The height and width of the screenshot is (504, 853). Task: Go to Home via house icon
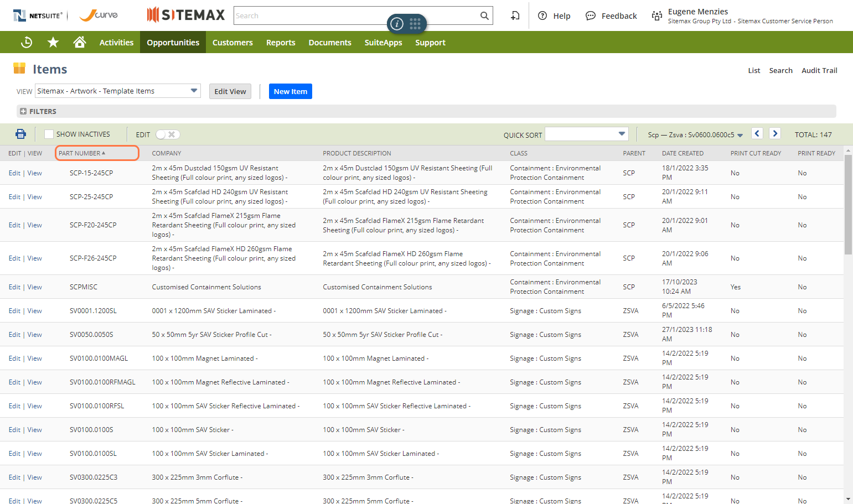click(80, 42)
